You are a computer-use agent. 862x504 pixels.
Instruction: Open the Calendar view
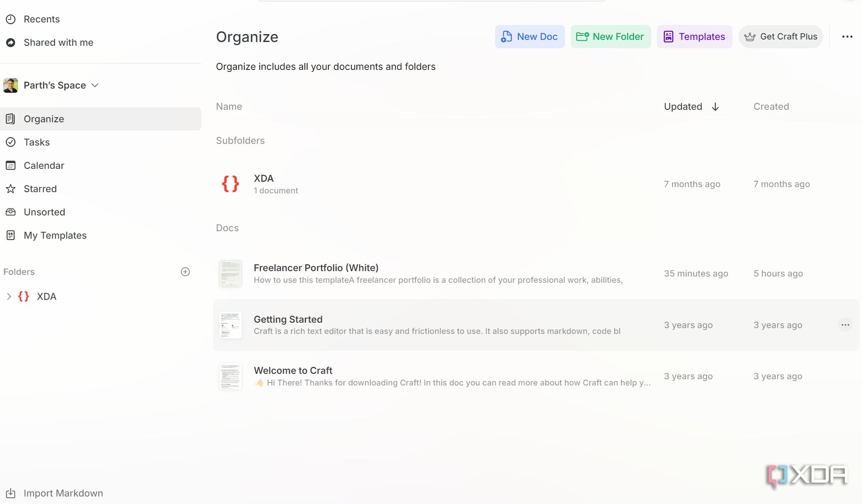click(44, 166)
